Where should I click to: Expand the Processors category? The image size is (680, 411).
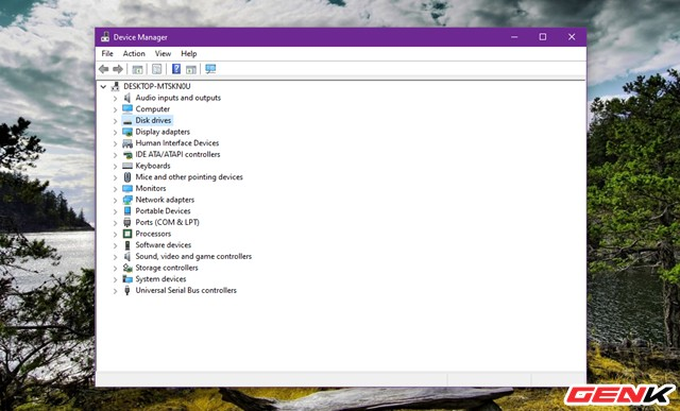(115, 234)
